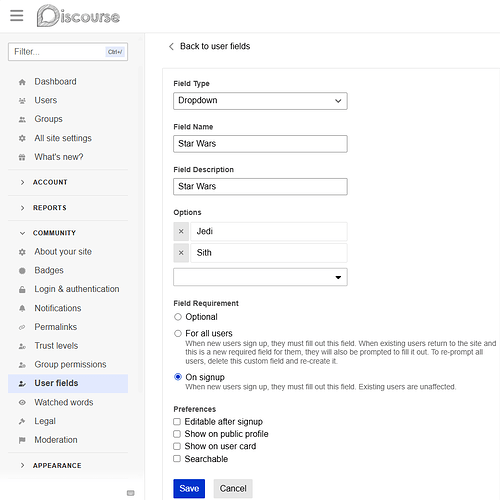This screenshot has width=500, height=500.
Task: Open the hamburger menu icon
Action: point(17,15)
